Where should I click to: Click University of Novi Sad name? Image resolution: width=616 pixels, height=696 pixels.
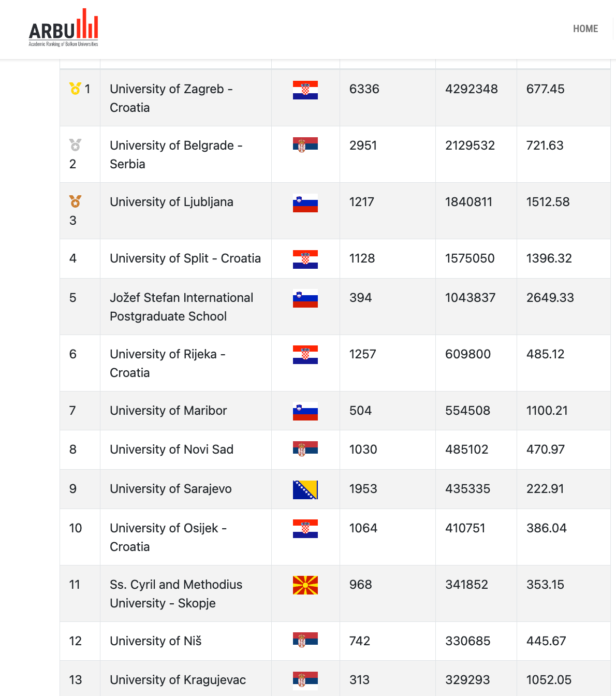click(171, 450)
